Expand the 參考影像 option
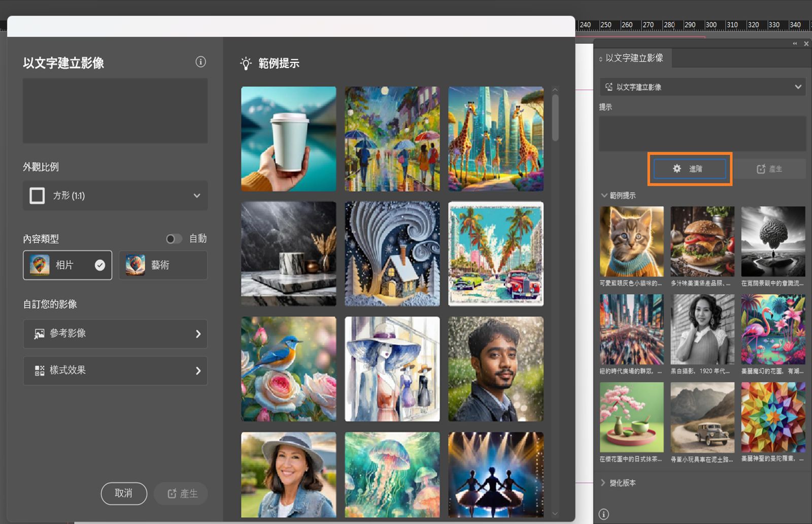 pos(115,334)
